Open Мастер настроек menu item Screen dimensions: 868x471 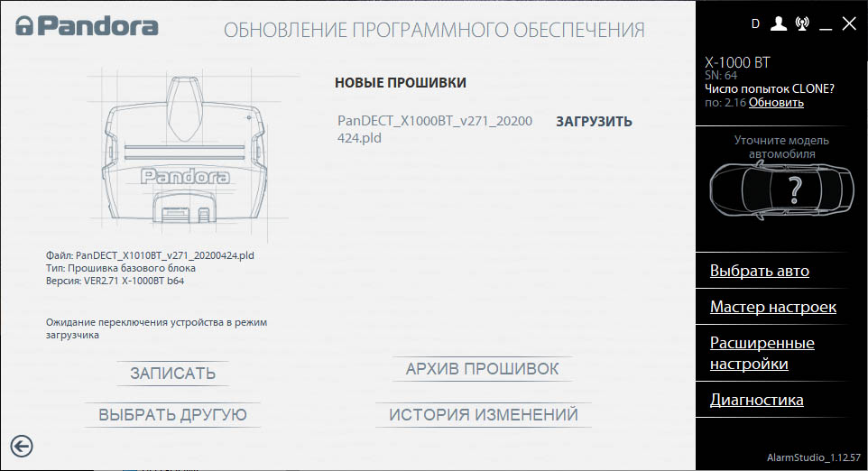pyautogui.click(x=772, y=307)
